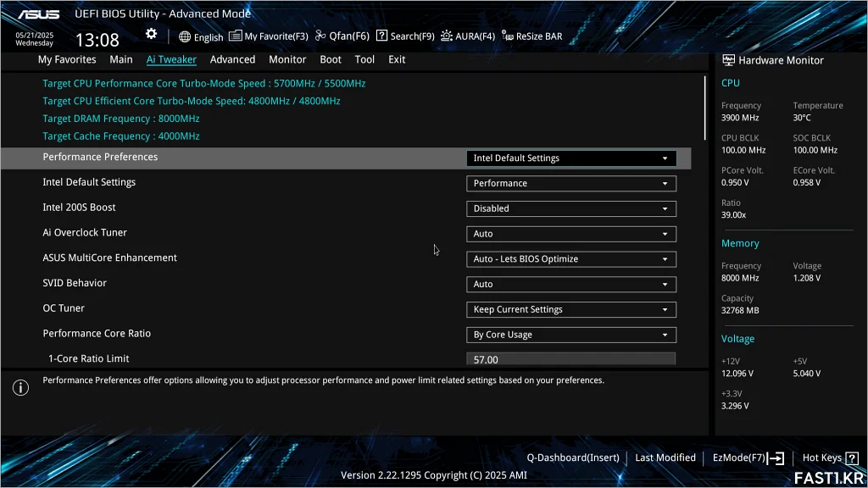The image size is (868, 488).
Task: Open Intel Default Settings Performance dropdown
Action: tap(570, 183)
